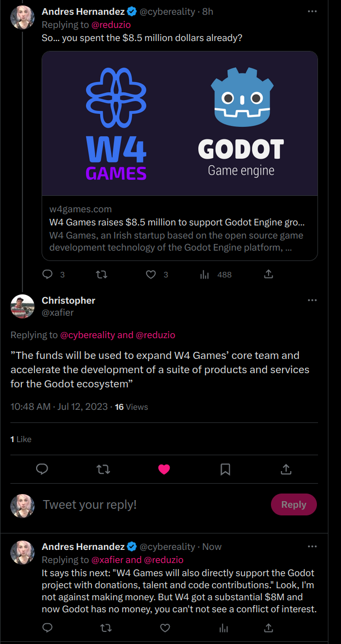Screen dimensions: 341x644
Task: Share the W4 Games tweet
Action: point(268,274)
